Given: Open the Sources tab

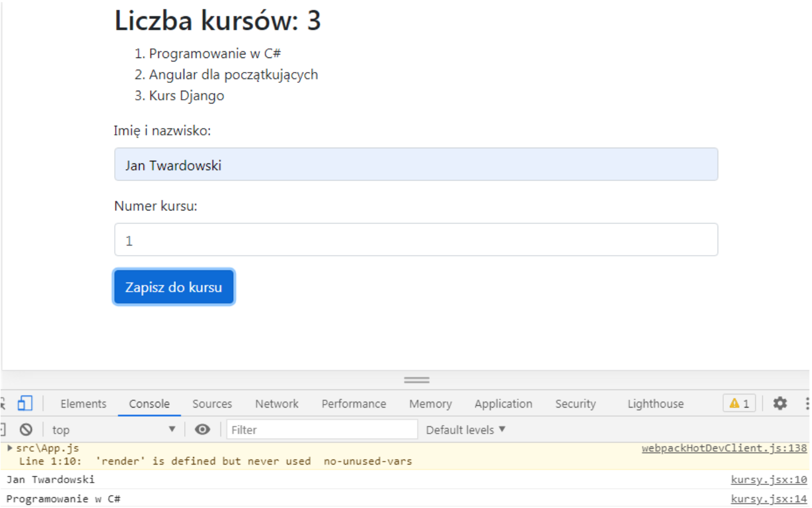Looking at the screenshot, I should (x=212, y=404).
